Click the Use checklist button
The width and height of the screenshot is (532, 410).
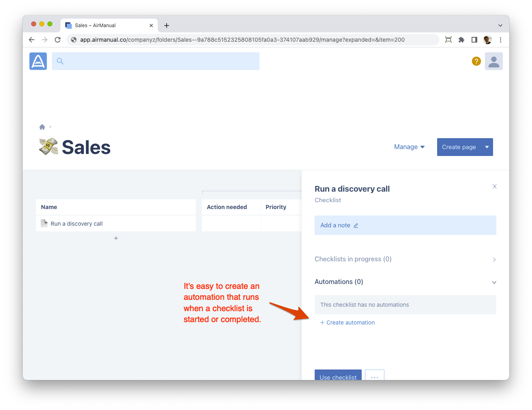(x=338, y=375)
